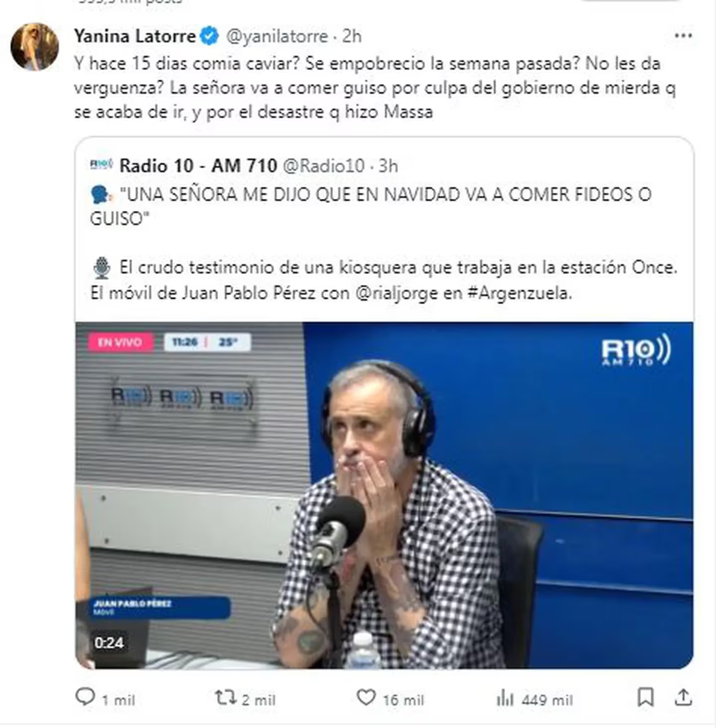Click the retweet arrows icon
Viewport: 716px width, 728px height.
[x=225, y=697]
